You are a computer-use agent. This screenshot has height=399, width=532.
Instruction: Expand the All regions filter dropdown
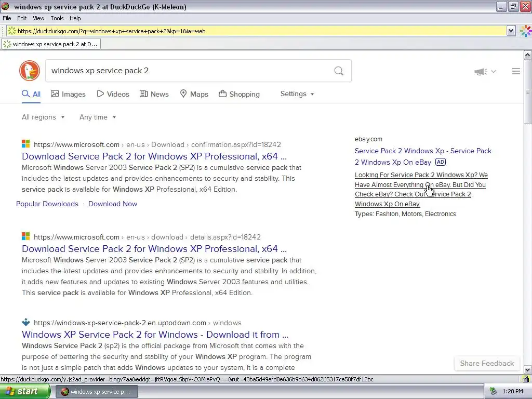43,117
